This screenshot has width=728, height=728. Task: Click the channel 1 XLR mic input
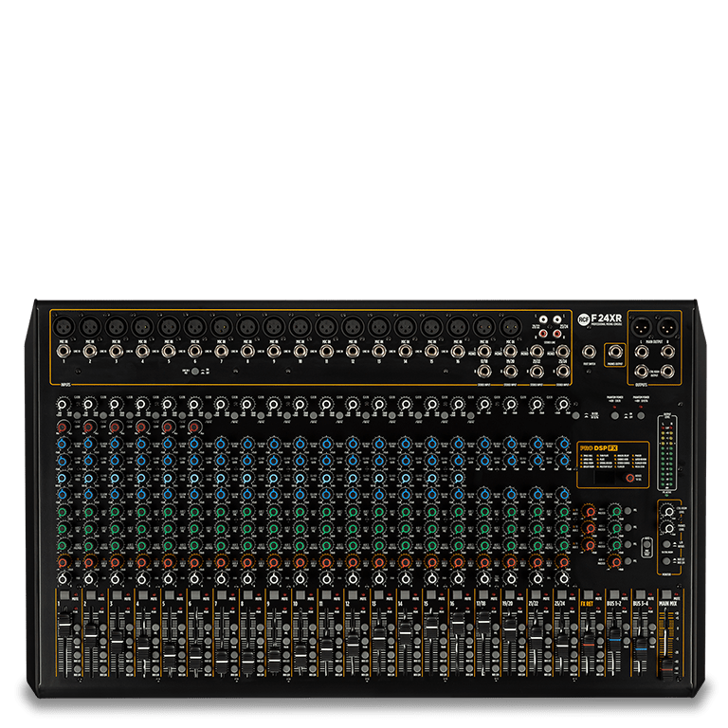pos(64,326)
